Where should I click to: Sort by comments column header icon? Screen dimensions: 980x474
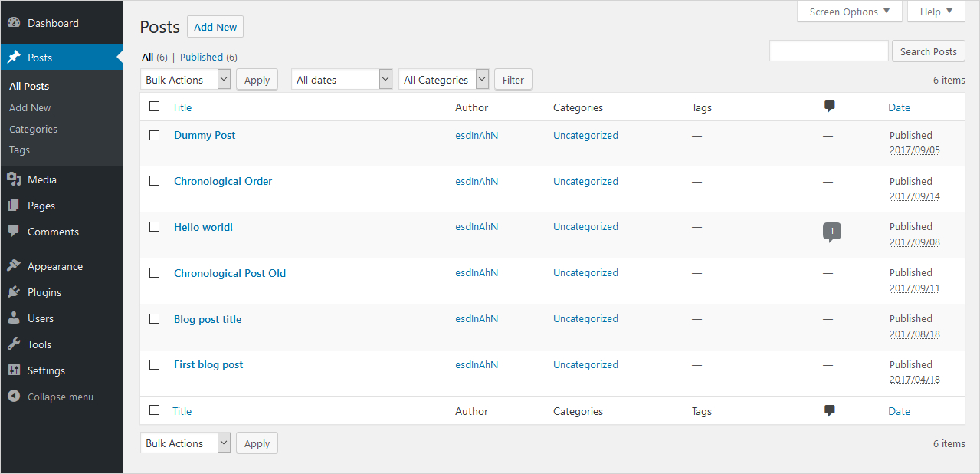[x=829, y=107]
